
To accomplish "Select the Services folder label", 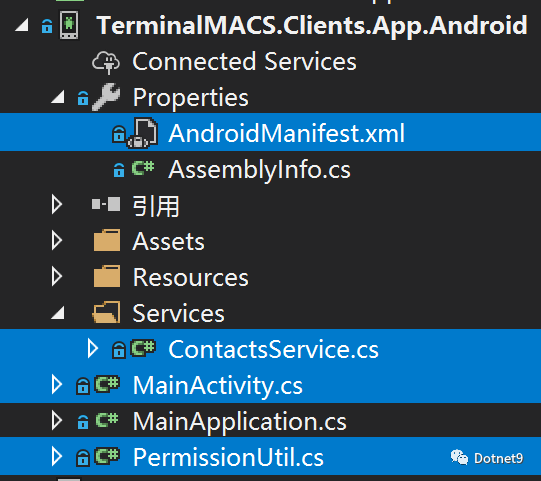I will (x=178, y=313).
